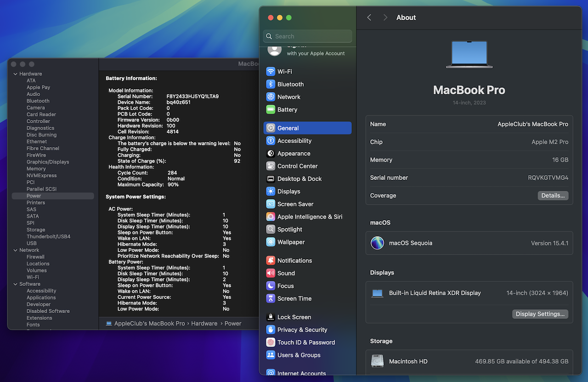Open Display Settings button

tap(540, 314)
